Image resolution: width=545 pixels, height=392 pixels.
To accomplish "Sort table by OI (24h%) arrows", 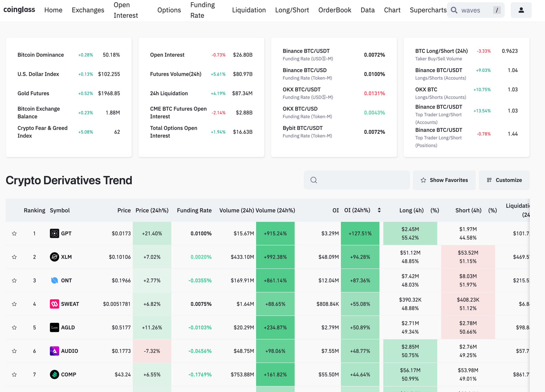I will click(379, 210).
